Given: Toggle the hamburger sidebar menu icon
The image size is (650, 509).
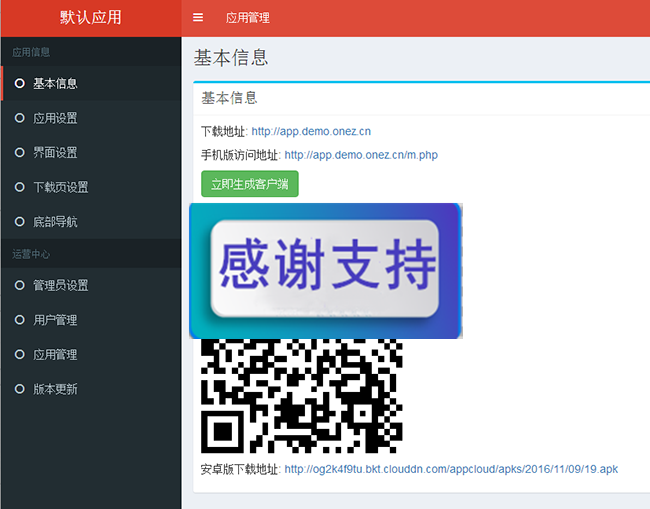Looking at the screenshot, I should coord(198,17).
